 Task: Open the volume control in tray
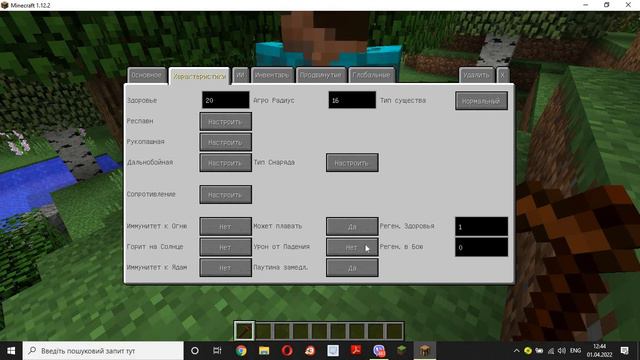pyautogui.click(x=562, y=351)
